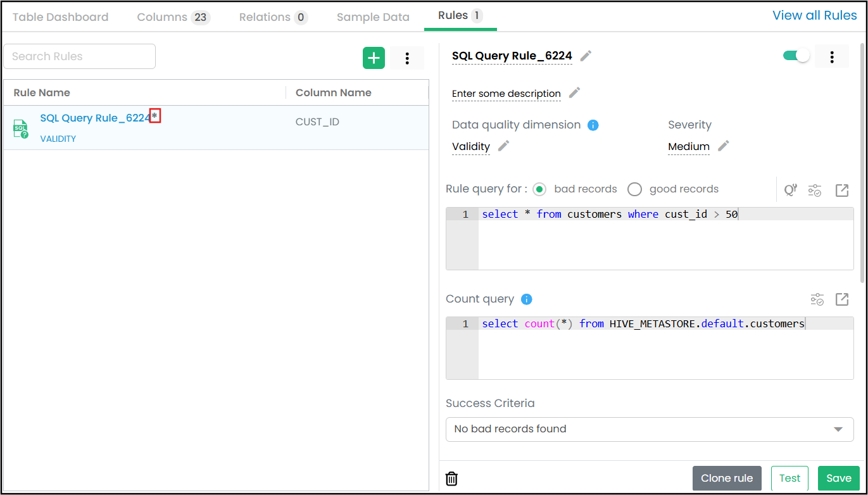Click the Clone rule button
868x495 pixels.
[x=727, y=479]
